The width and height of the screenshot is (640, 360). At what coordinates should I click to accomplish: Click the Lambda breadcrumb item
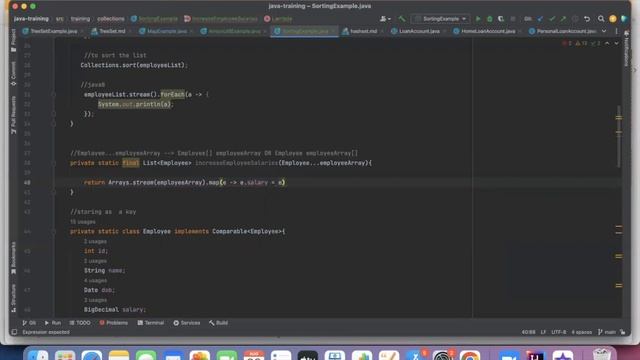278,19
